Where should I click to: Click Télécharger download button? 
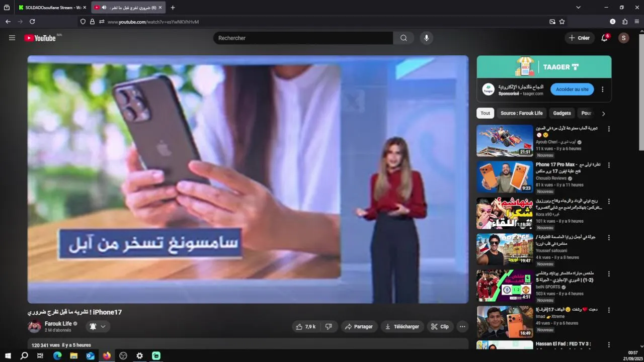(402, 326)
